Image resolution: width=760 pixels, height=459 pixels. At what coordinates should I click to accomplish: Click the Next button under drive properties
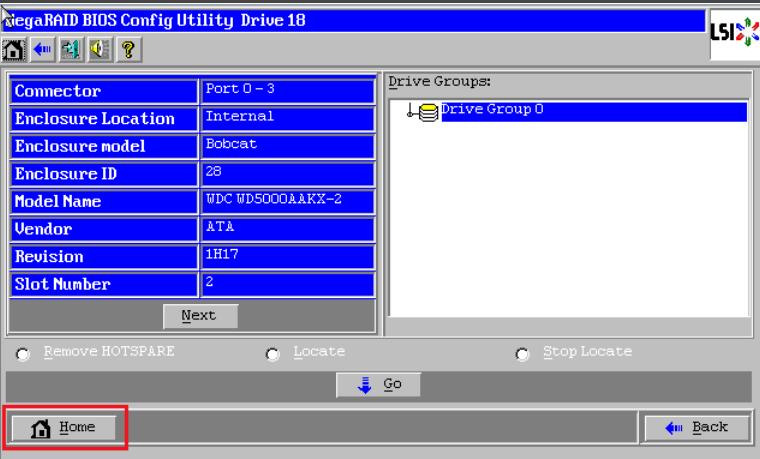pos(200,316)
